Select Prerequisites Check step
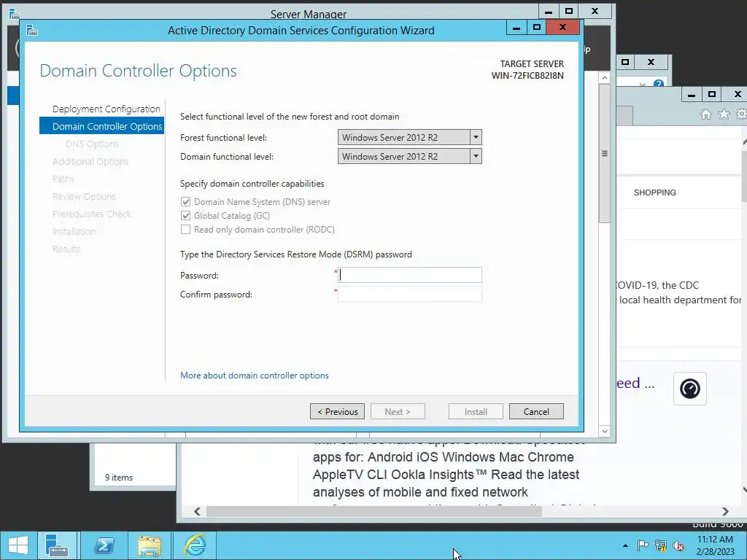 coord(91,214)
